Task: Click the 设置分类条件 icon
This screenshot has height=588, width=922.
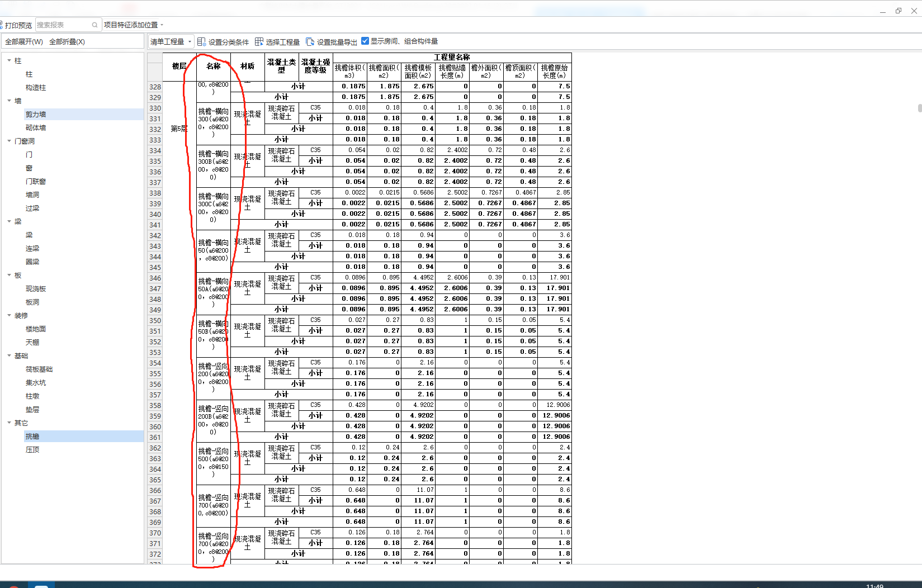Action: click(201, 42)
